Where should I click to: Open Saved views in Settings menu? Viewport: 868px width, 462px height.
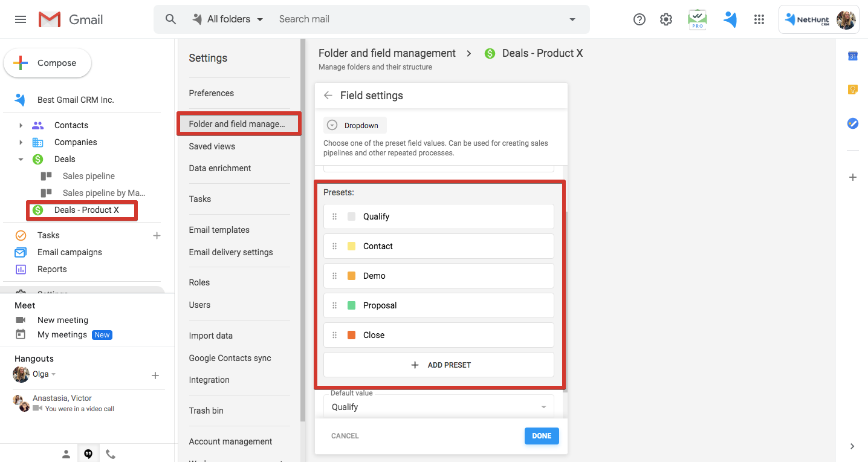point(212,146)
